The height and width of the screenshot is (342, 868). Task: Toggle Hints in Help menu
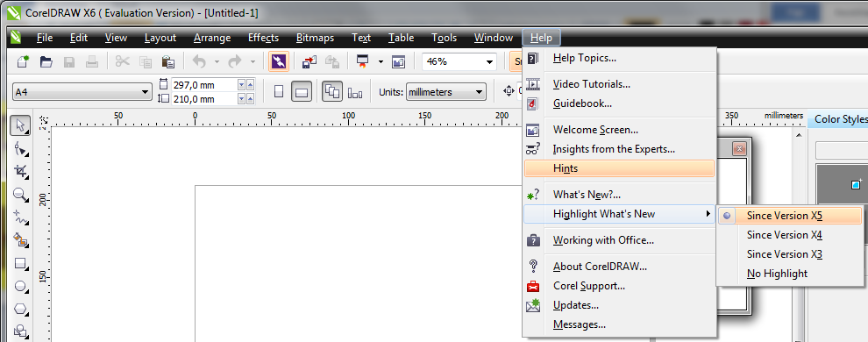[620, 168]
